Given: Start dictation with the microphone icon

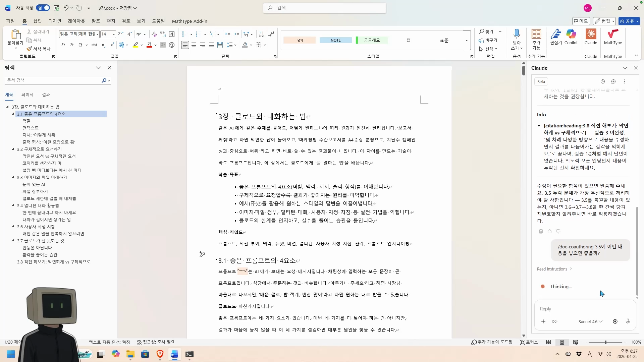Looking at the screenshot, I should point(517,34).
